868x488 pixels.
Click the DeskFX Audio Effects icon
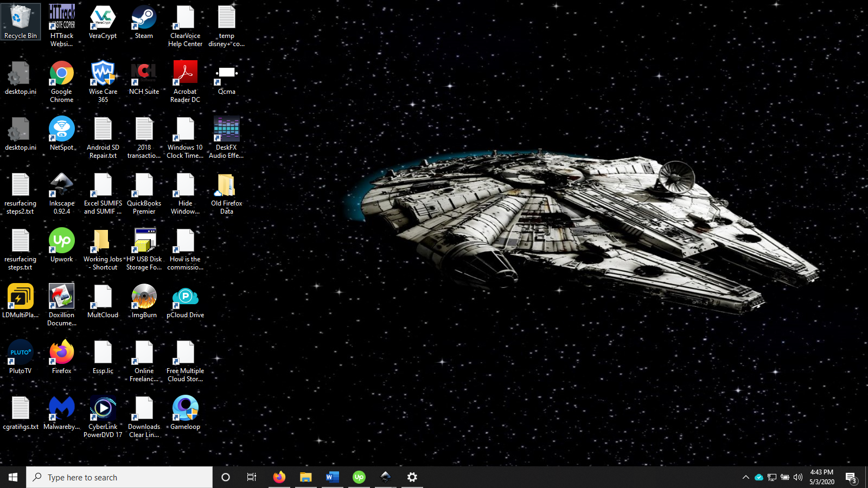227,137
